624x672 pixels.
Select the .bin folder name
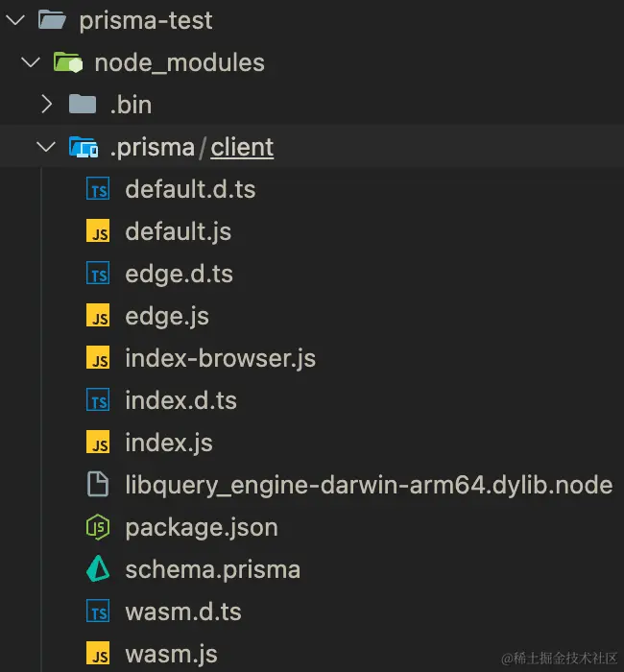click(x=131, y=105)
